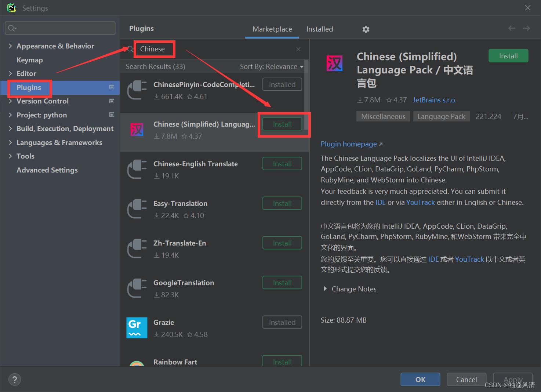Expand Build, Execution, Deployment node
Viewport: 541px width, 392px height.
pos(10,128)
